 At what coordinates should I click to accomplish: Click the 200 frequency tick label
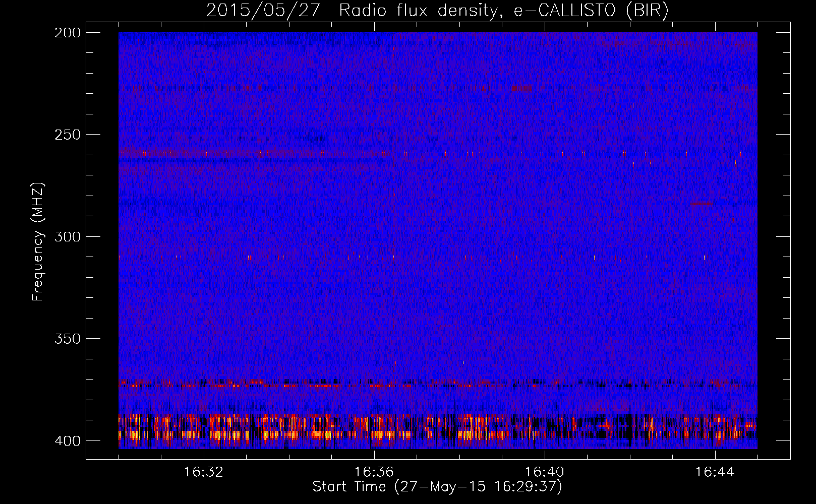tap(68, 33)
